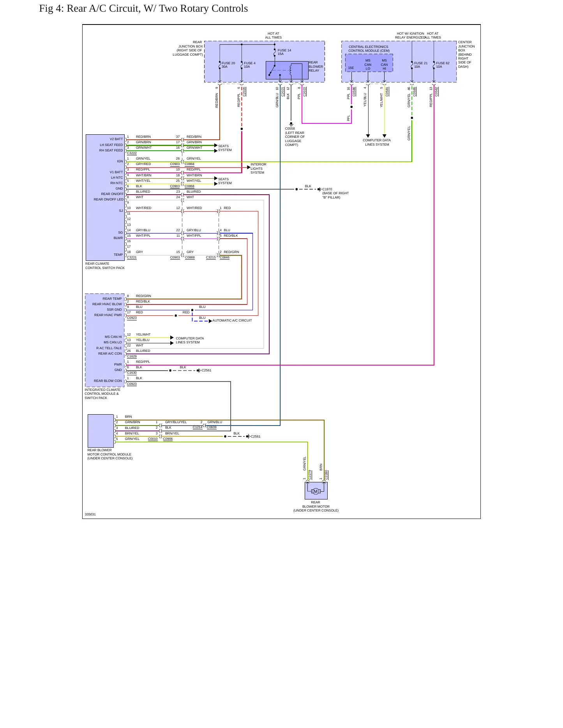Click connector label 'C2020' under rear junction box
This screenshot has height=728, width=563.
(x=244, y=91)
